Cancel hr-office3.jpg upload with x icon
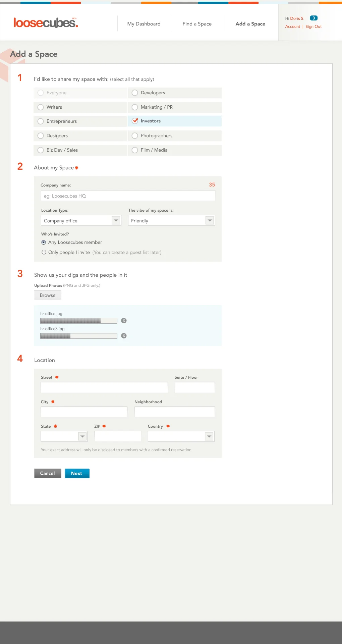342x644 pixels. [124, 336]
